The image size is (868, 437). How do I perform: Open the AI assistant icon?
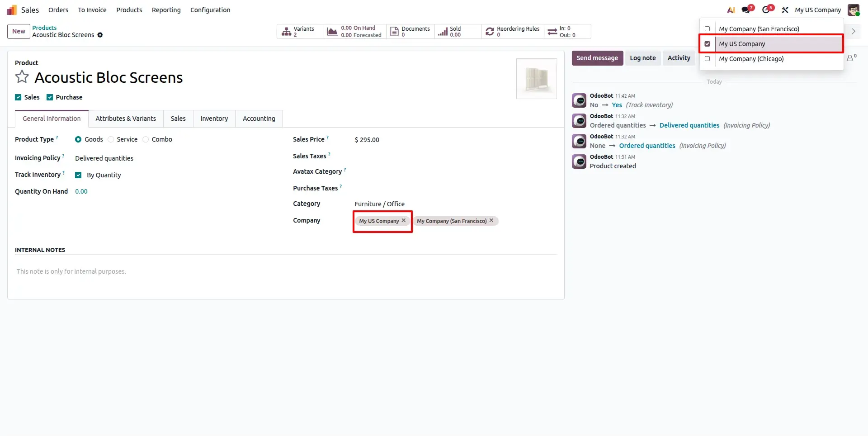coord(731,10)
